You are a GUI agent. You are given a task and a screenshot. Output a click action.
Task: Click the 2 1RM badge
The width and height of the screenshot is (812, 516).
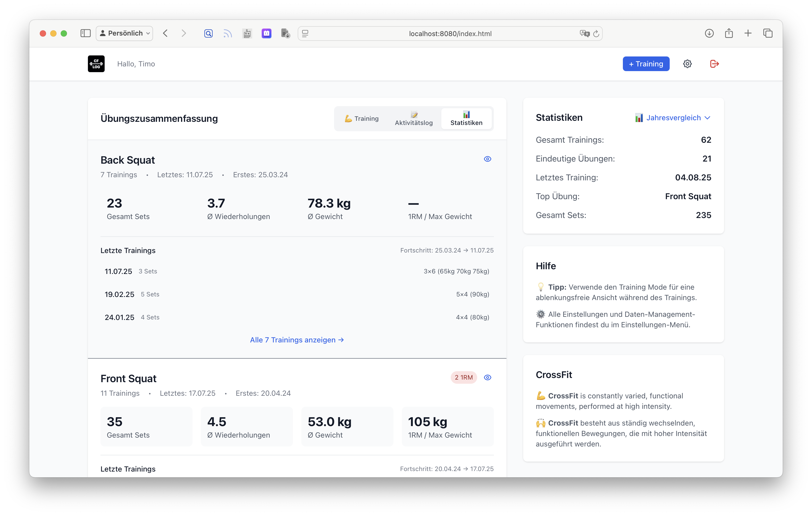[x=463, y=377]
